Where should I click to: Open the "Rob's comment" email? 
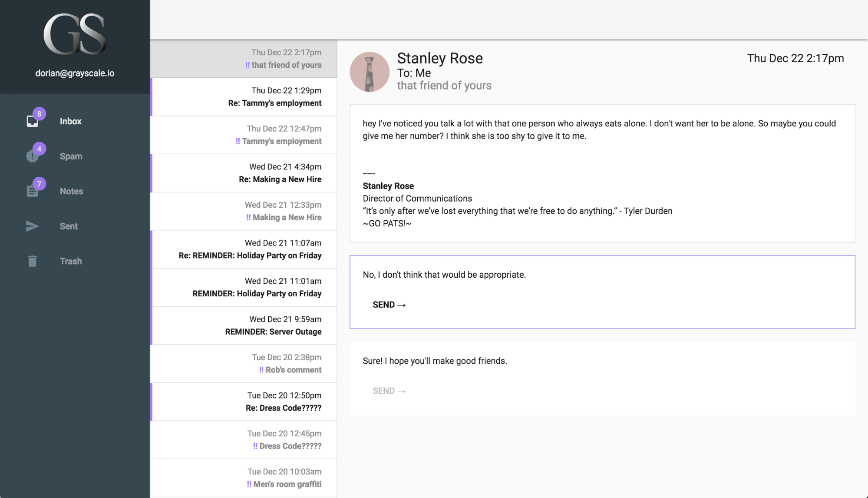244,364
